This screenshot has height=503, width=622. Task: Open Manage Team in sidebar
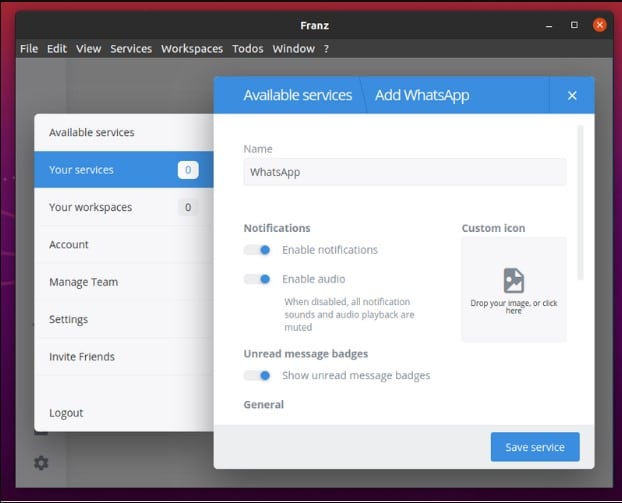coord(124,282)
